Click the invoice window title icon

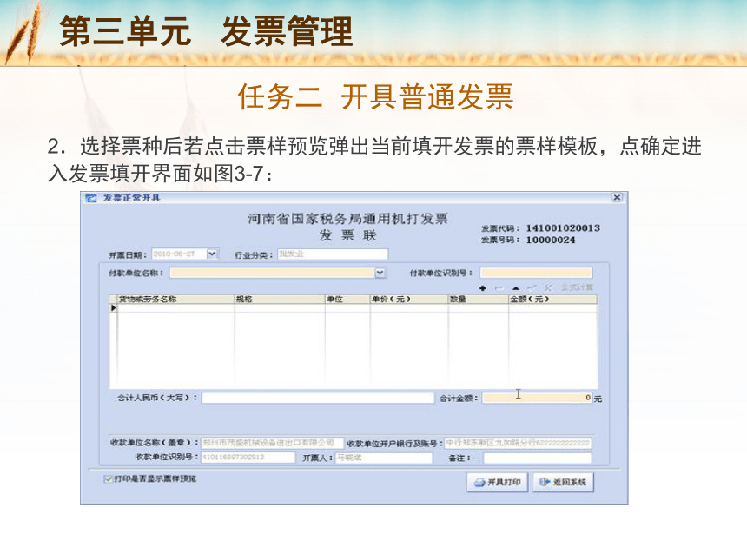90,198
